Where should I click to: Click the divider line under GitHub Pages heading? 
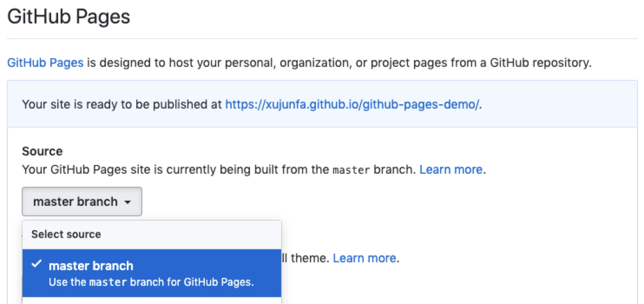[x=322, y=39]
